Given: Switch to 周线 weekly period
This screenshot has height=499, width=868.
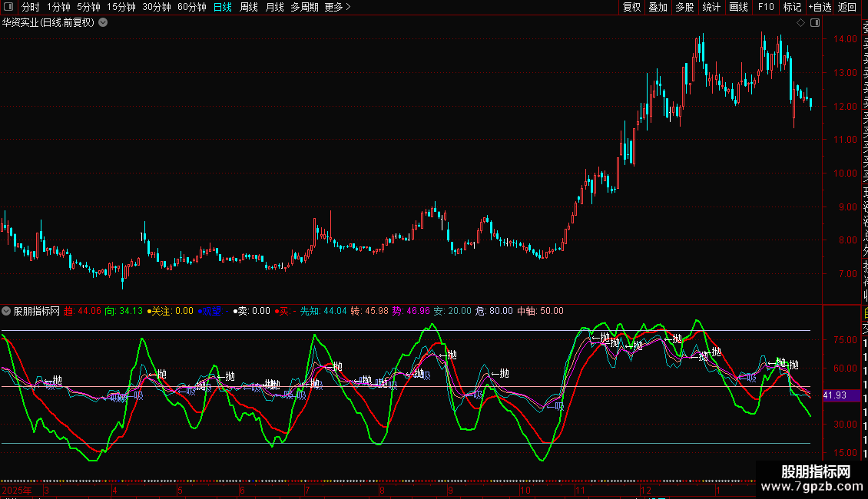Looking at the screenshot, I should (249, 7).
